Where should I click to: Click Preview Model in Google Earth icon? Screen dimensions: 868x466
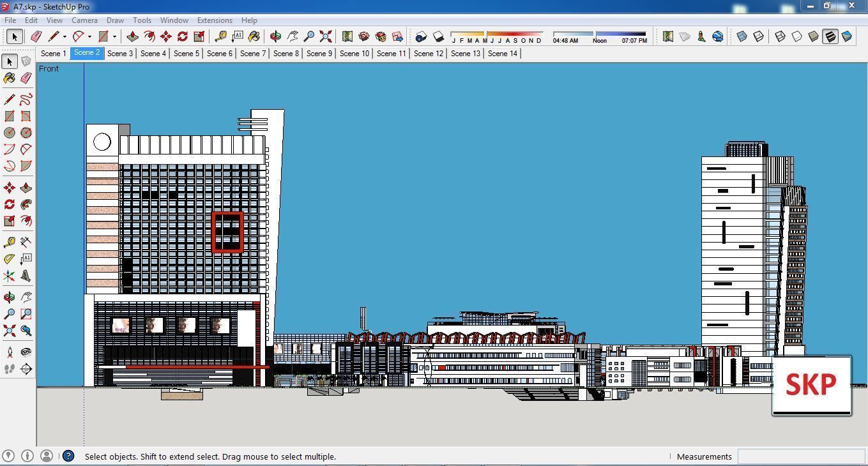point(718,36)
